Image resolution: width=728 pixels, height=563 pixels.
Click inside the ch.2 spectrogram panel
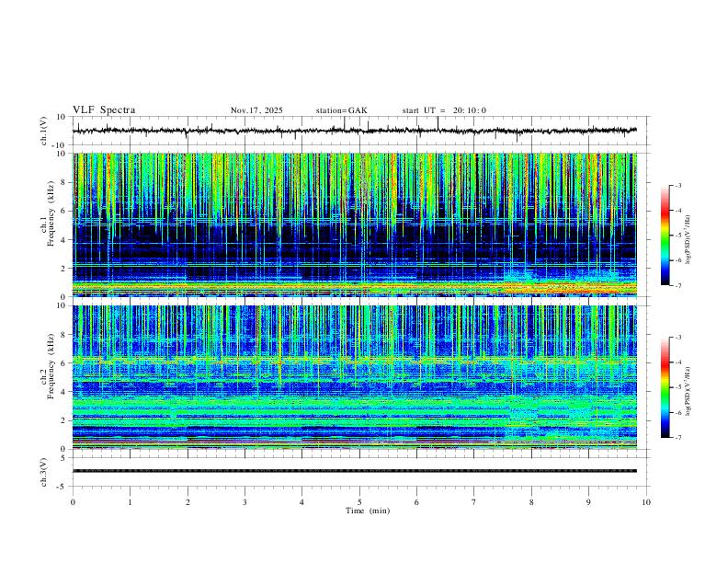pos(355,377)
